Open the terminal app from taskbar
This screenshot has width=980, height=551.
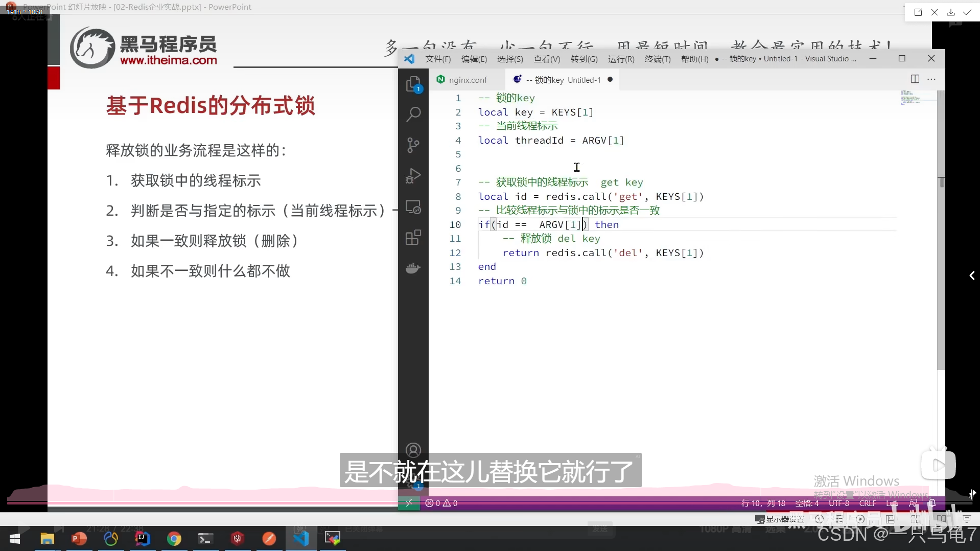(205, 539)
